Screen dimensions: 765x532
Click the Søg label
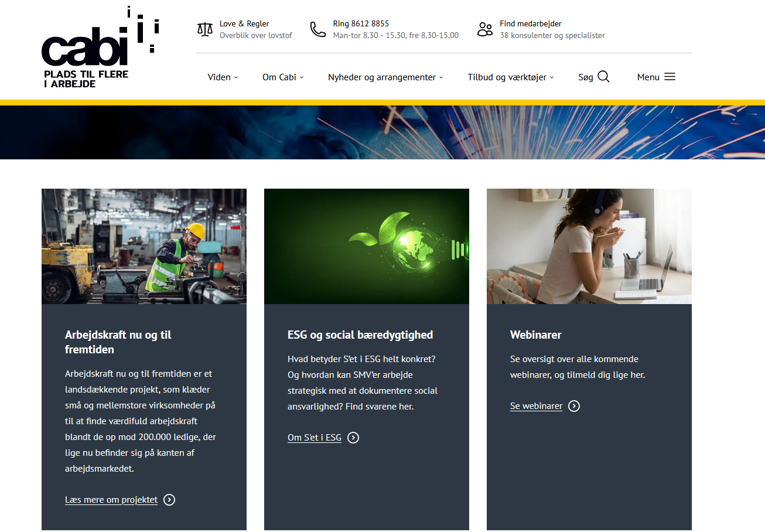point(586,77)
